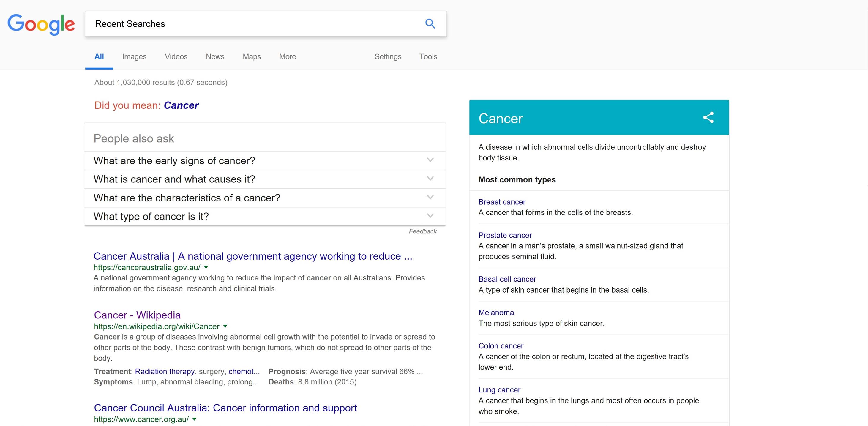Switch to the Images tab
This screenshot has height=426, width=868.
tap(134, 57)
